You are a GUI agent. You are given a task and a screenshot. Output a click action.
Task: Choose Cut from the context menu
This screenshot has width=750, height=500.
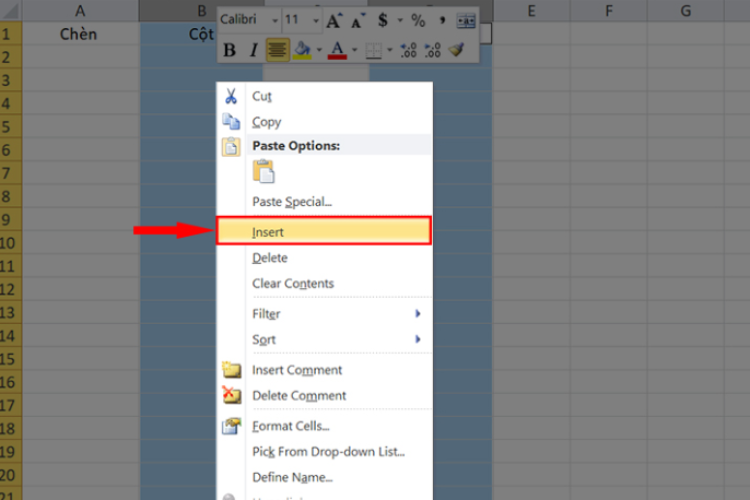(324, 96)
